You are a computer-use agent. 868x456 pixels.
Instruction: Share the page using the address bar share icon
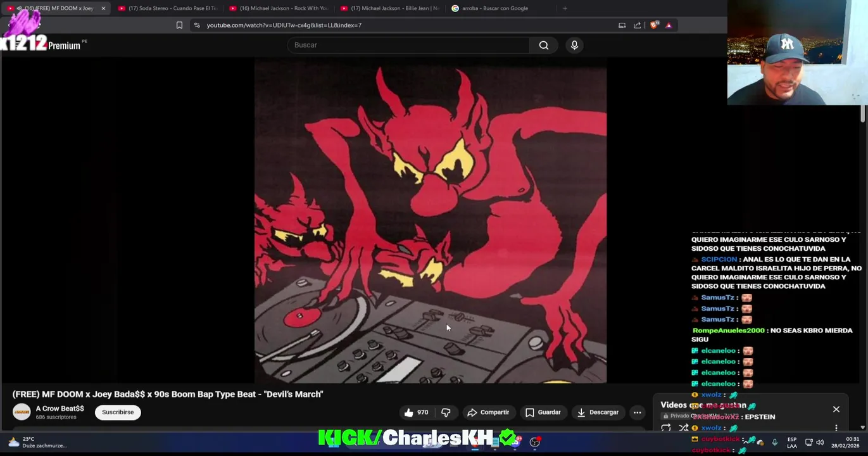(x=637, y=25)
